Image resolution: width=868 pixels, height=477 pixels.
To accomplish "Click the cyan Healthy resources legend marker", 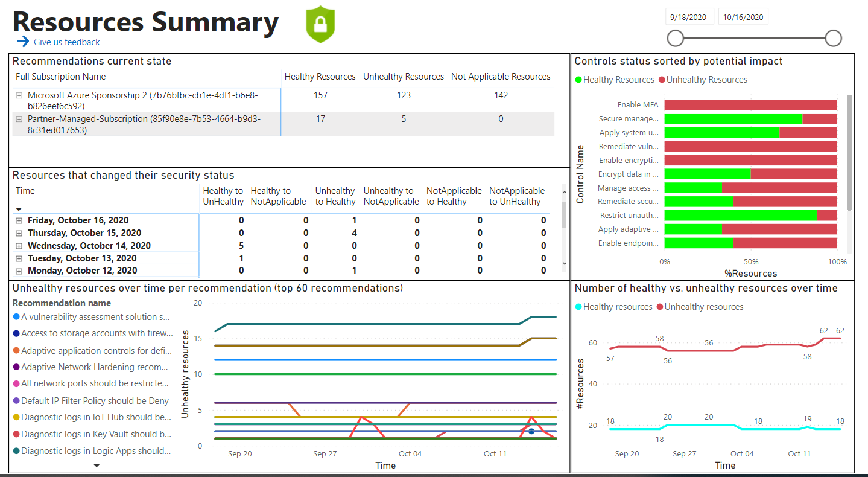I will [x=578, y=307].
